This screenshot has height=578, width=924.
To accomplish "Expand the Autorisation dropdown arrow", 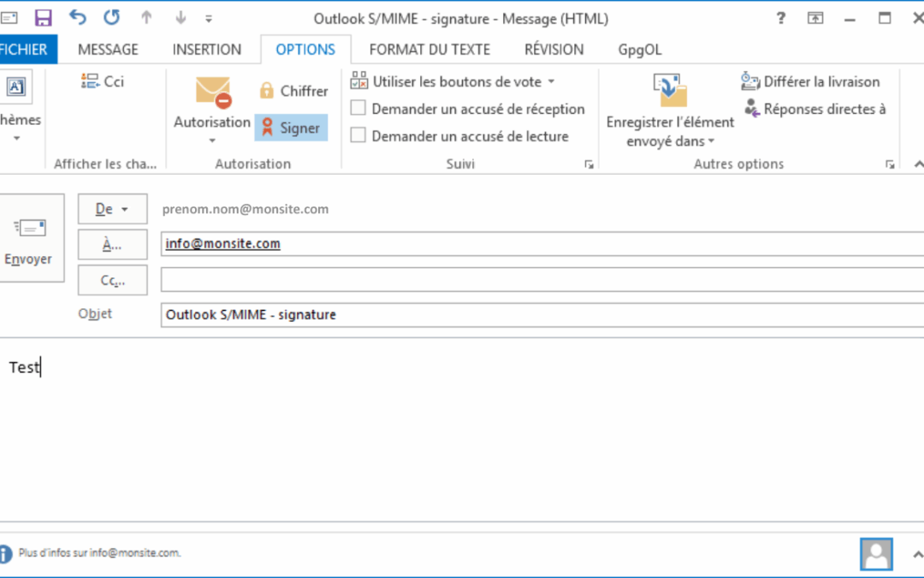I will point(212,140).
